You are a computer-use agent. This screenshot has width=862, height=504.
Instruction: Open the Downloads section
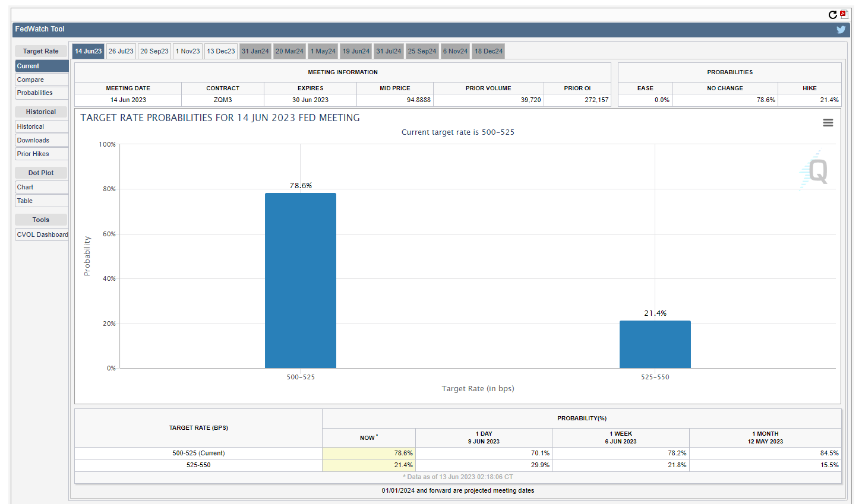(x=42, y=140)
